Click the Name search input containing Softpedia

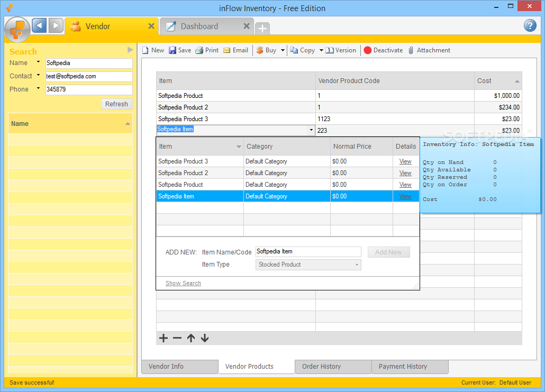89,63
